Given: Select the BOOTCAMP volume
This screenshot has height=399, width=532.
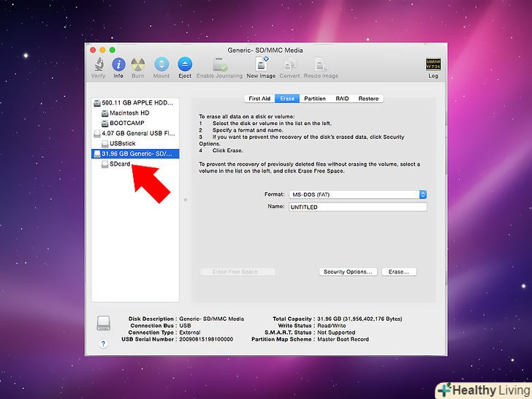Looking at the screenshot, I should (x=135, y=123).
